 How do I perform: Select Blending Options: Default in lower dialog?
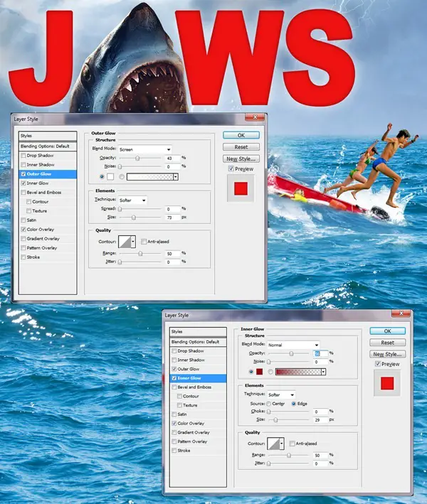(196, 341)
